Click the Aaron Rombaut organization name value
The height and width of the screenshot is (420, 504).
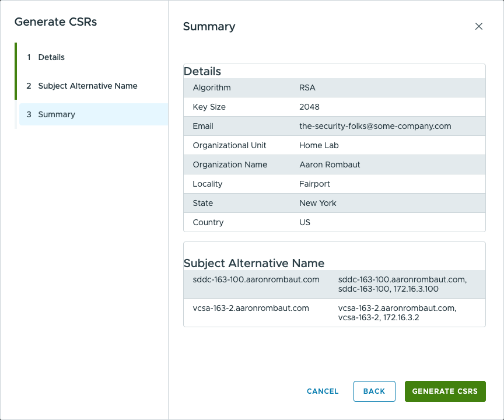pyautogui.click(x=330, y=164)
